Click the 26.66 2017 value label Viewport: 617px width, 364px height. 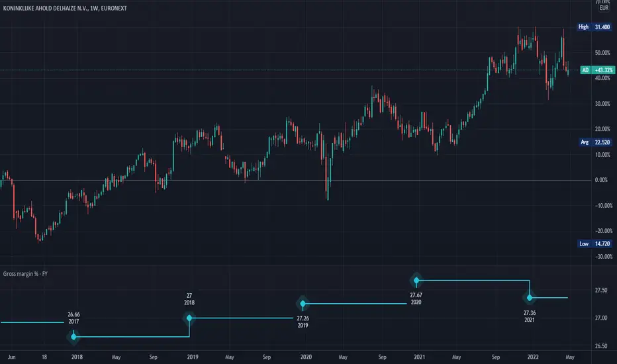click(x=73, y=318)
